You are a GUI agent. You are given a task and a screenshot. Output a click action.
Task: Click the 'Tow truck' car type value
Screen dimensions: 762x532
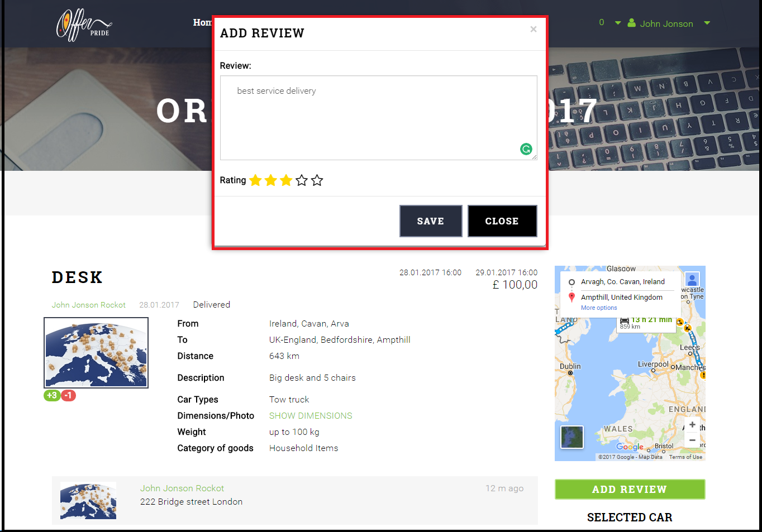[x=289, y=400]
